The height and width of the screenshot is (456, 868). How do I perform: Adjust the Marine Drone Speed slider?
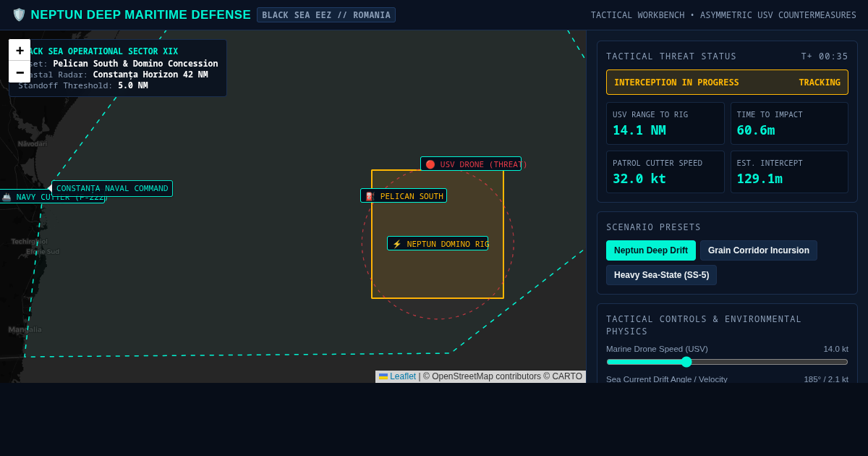727,362
